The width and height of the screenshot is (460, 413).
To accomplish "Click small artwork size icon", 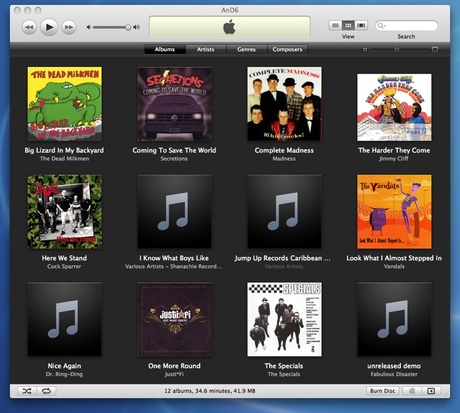I will [365, 49].
